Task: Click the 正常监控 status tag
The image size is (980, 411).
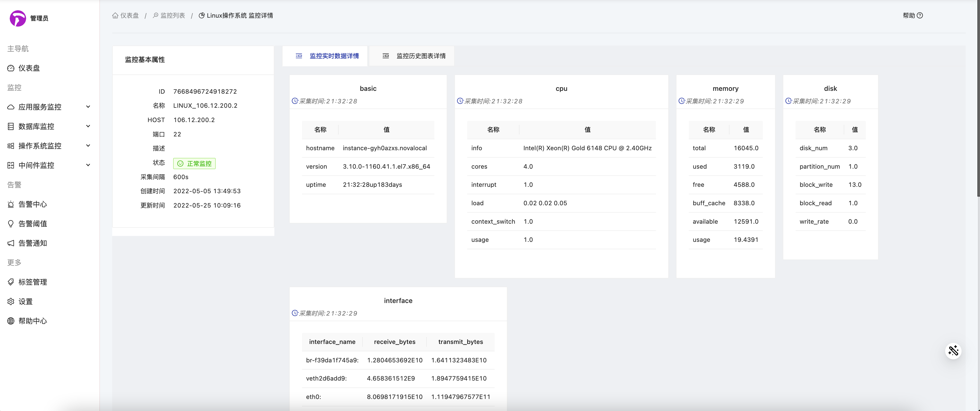Action: 194,164
